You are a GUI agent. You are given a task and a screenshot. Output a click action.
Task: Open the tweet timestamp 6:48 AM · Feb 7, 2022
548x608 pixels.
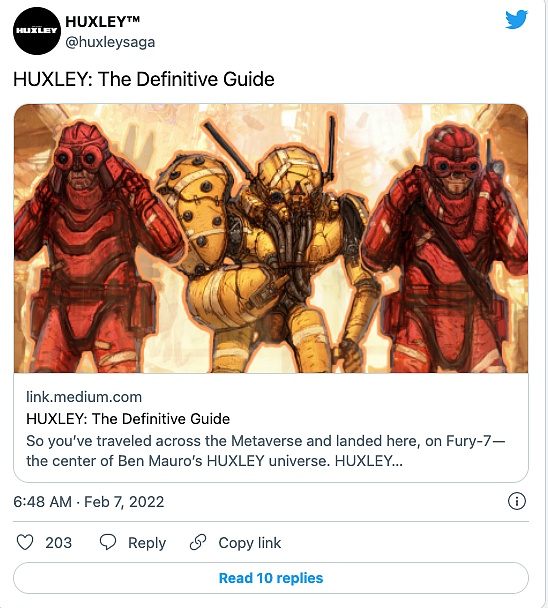pos(89,502)
